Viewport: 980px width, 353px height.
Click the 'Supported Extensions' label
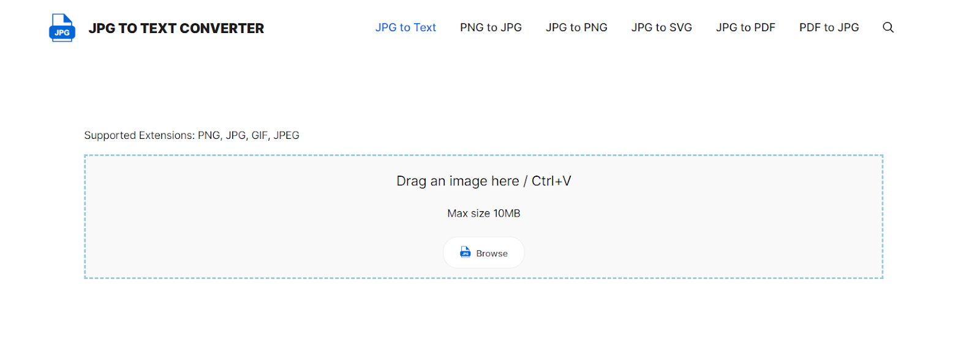pos(139,135)
